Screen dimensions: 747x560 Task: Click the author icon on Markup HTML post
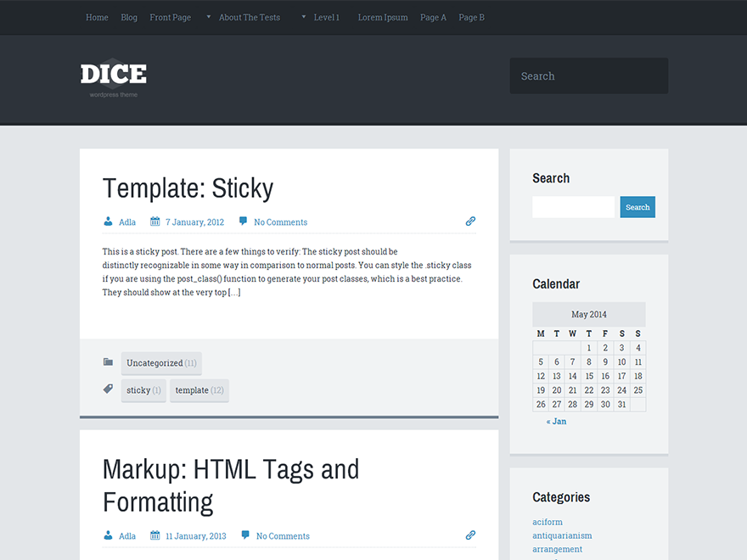tap(107, 535)
